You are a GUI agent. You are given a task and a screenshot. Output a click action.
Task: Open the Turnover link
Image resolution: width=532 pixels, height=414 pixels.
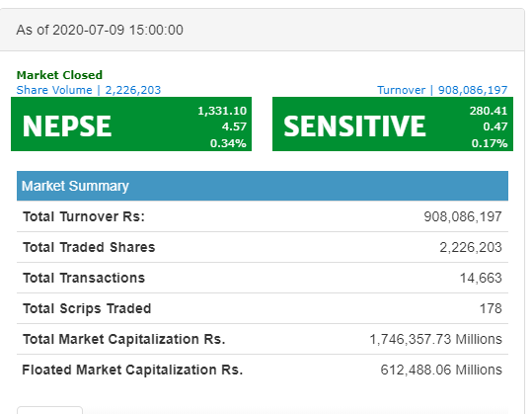click(442, 90)
